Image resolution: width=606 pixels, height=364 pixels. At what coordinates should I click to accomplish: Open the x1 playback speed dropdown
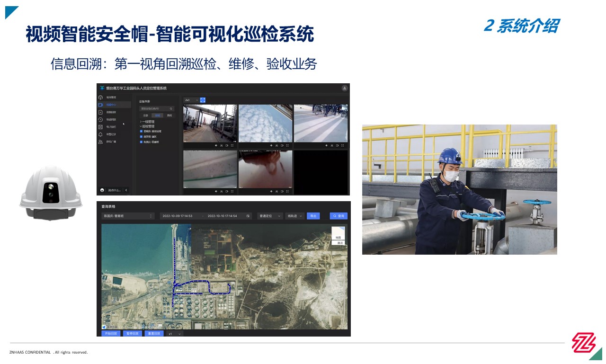click(175, 334)
